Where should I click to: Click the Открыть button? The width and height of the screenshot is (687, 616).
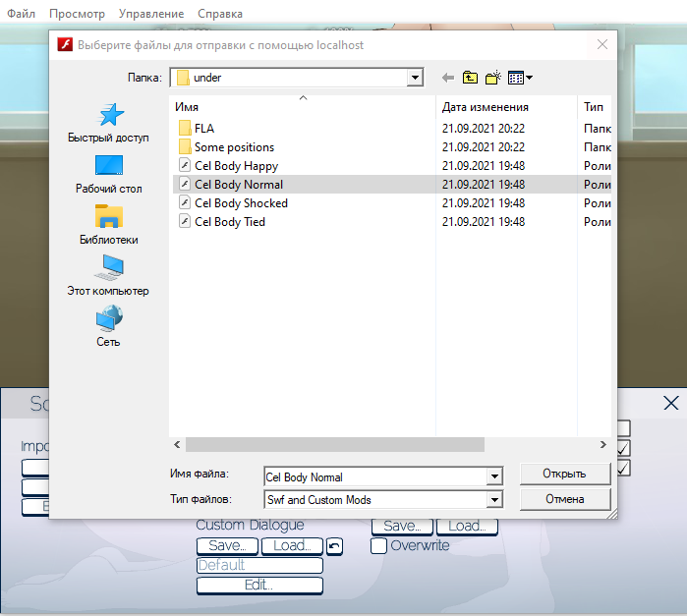coord(564,474)
